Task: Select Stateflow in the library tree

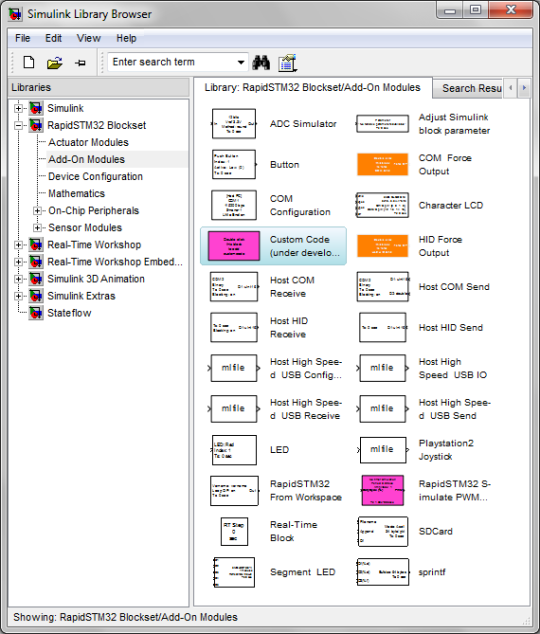Action: click(x=69, y=313)
